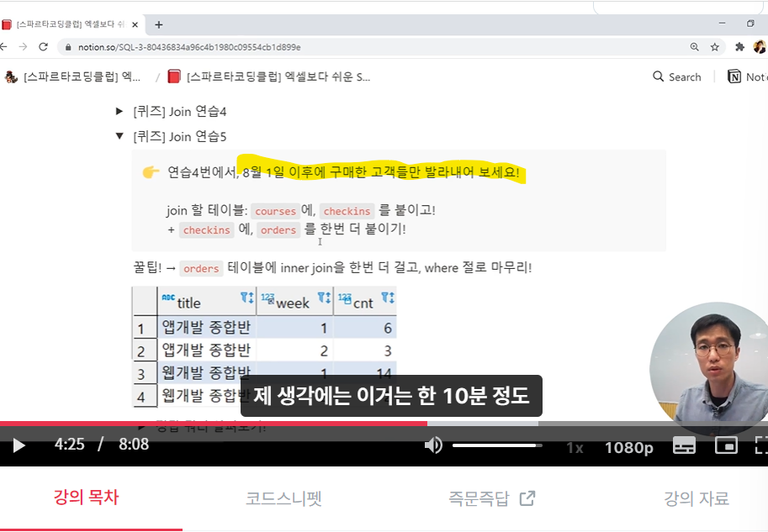Toggle subtitles caption icon

tap(684, 445)
